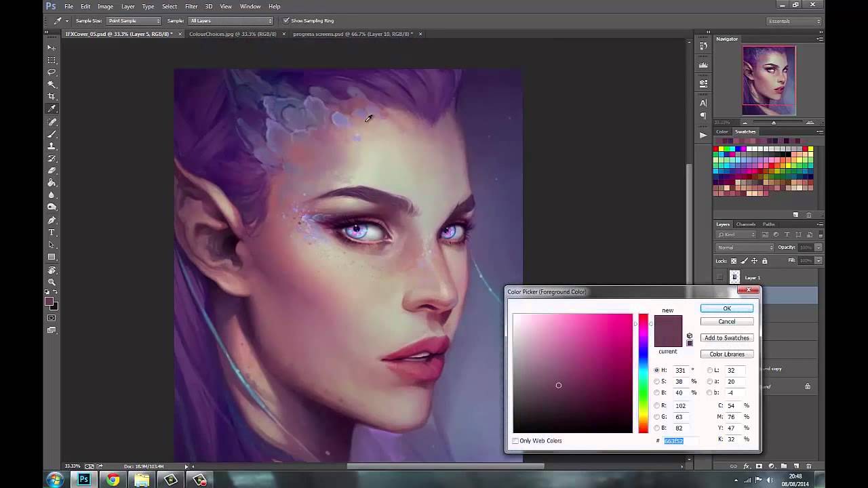The height and width of the screenshot is (488, 868).
Task: Toggle the Show Sampling Ring checkbox
Action: pos(286,21)
